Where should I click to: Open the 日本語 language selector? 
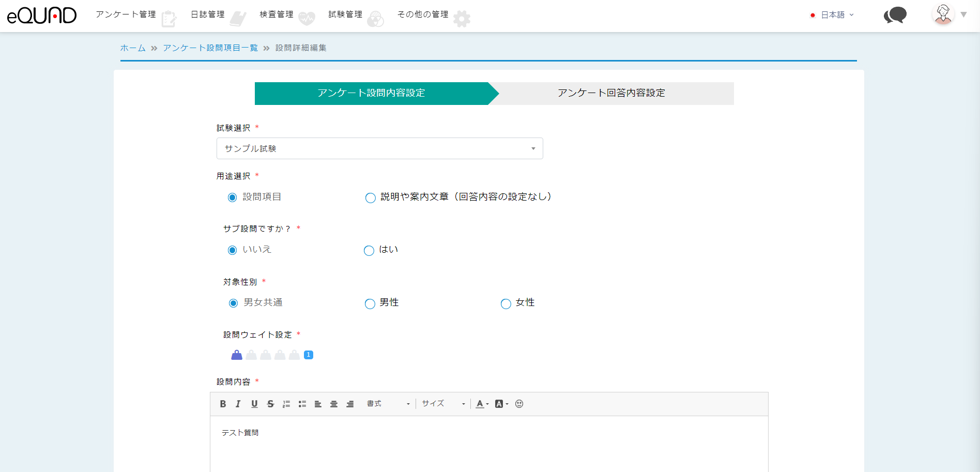pos(833,15)
